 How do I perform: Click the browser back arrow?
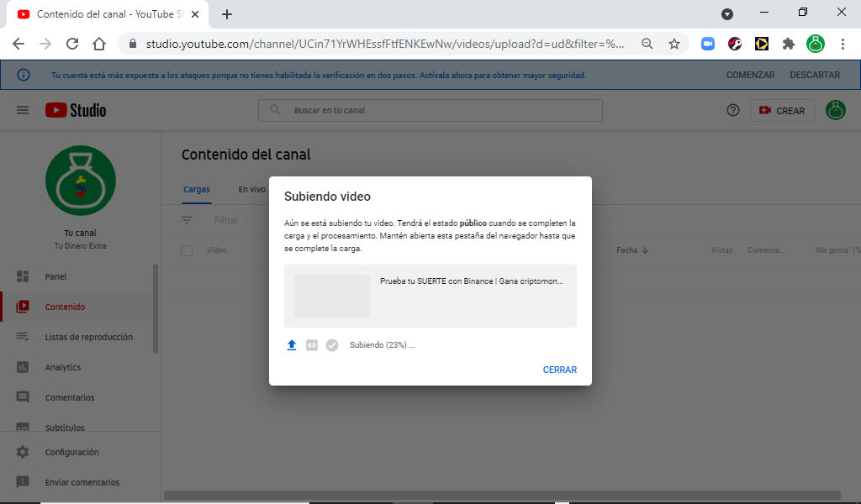[x=18, y=44]
